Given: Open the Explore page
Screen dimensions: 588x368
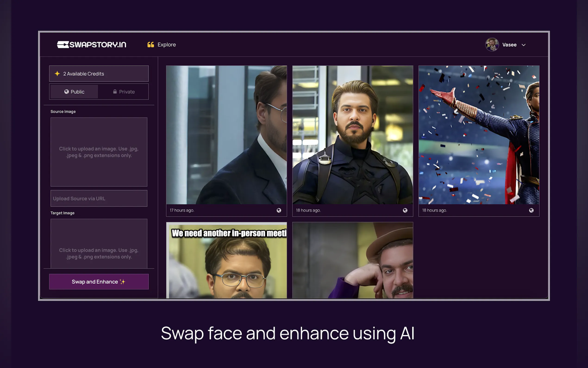Looking at the screenshot, I should (166, 44).
